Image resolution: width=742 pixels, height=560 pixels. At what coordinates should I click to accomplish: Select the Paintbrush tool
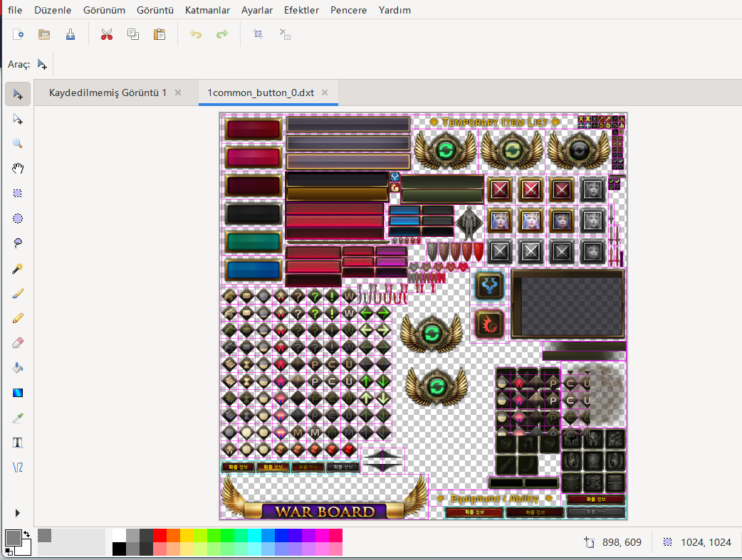click(18, 293)
